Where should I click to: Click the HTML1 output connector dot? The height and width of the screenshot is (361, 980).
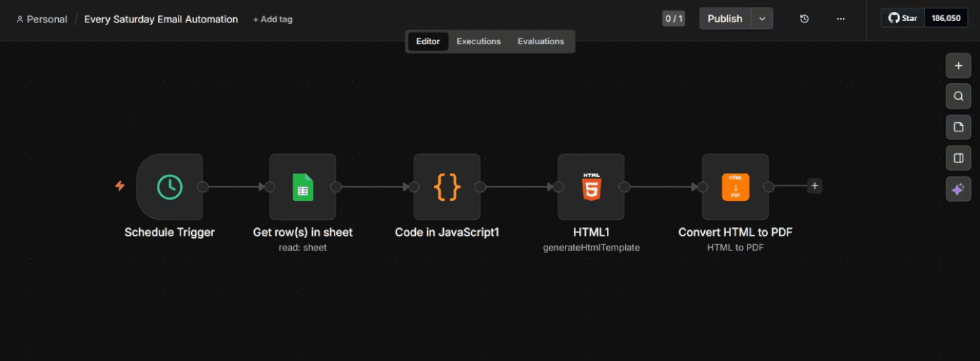(x=624, y=187)
